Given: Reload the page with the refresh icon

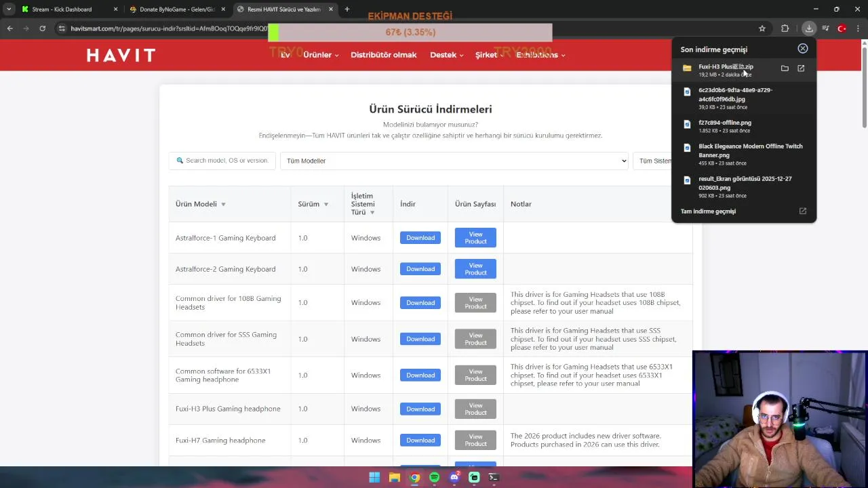Looking at the screenshot, I should click(x=42, y=28).
